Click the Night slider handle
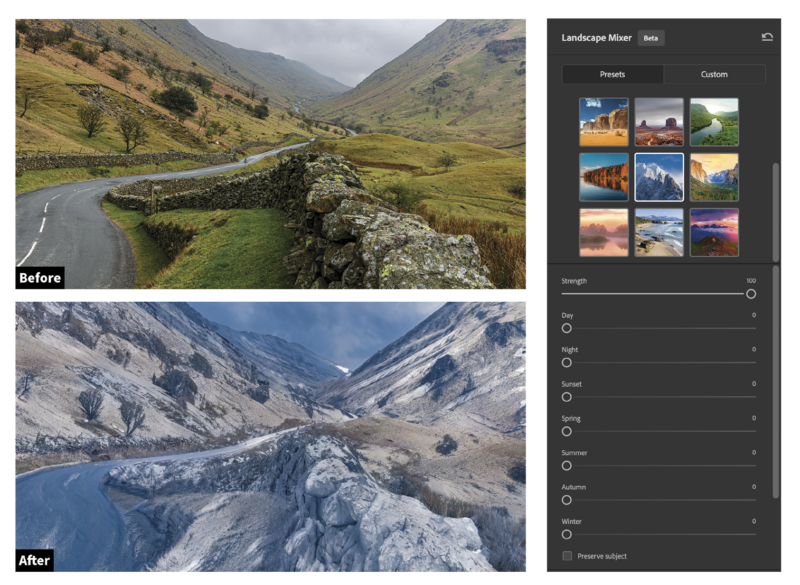The height and width of the screenshot is (585, 800). pyautogui.click(x=566, y=363)
